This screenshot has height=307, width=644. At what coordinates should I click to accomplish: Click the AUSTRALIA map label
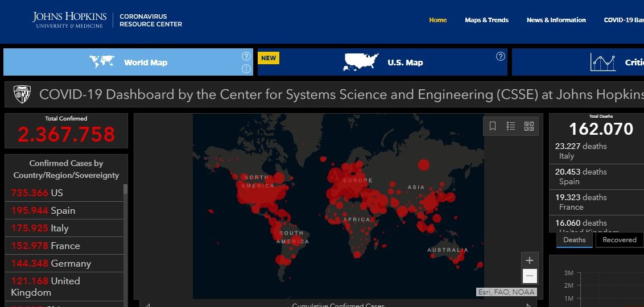point(448,250)
